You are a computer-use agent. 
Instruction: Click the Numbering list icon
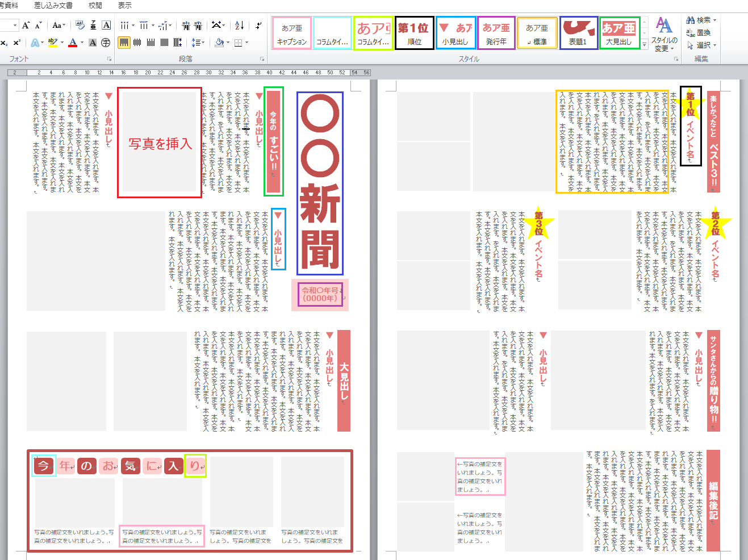145,26
